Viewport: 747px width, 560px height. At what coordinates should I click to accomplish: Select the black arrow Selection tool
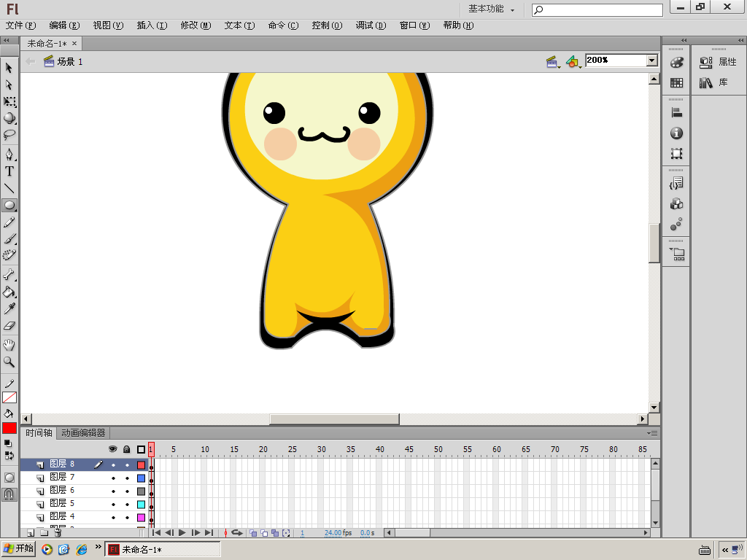click(x=9, y=68)
